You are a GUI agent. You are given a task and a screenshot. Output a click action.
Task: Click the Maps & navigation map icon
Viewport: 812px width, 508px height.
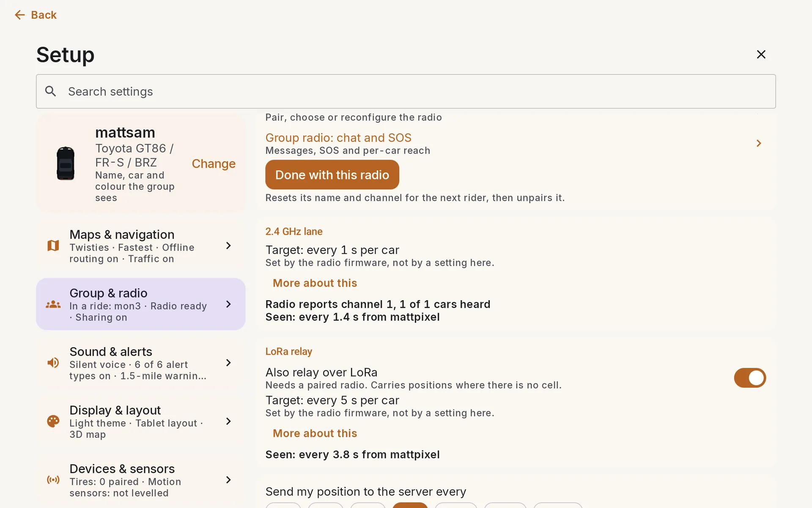[x=53, y=246]
